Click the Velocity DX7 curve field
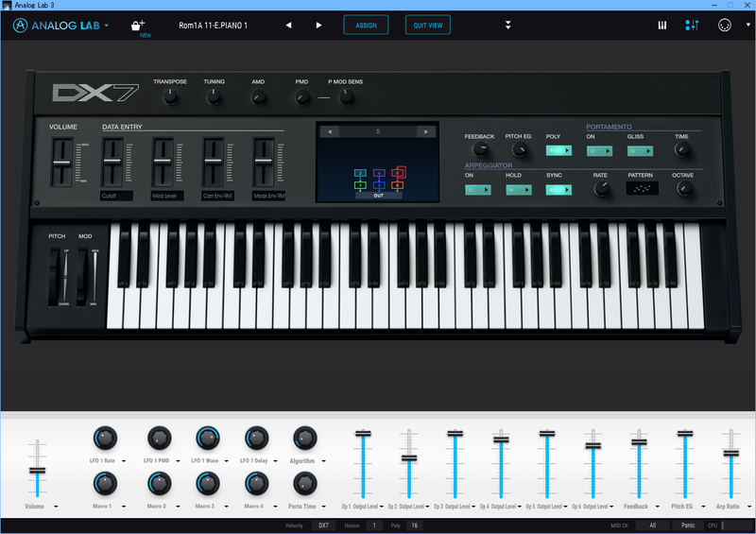756x534 pixels. [x=323, y=525]
